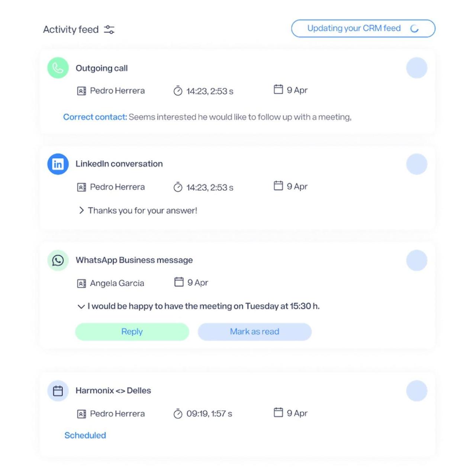Click the Scheduled status link
476x476 pixels.
click(x=85, y=435)
